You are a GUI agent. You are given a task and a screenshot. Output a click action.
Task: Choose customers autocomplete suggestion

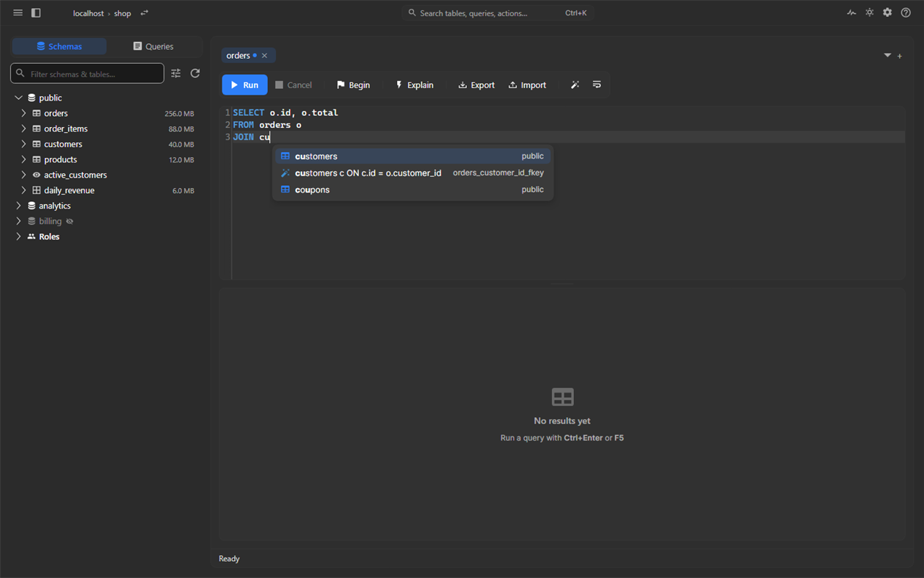(x=413, y=156)
